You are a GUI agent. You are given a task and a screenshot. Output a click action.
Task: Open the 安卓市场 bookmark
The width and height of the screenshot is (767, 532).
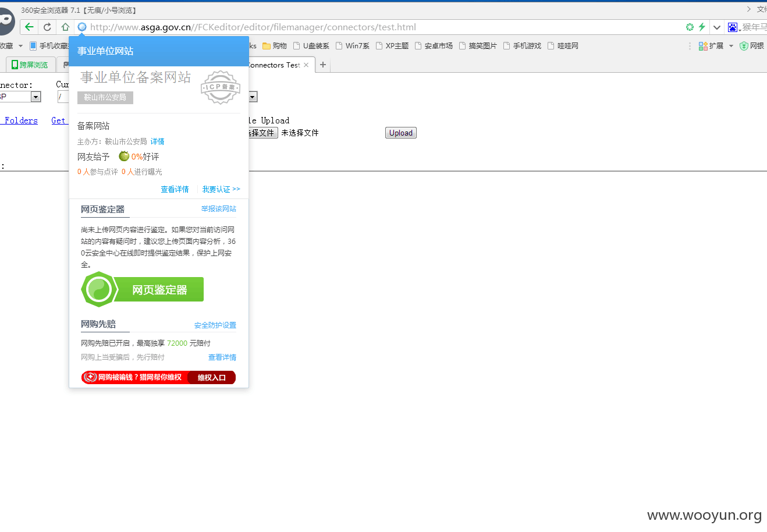(434, 46)
